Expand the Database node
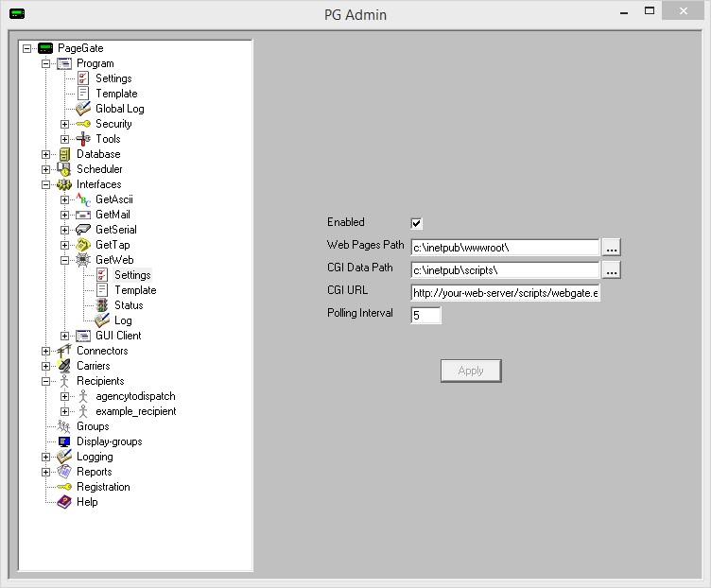Viewport: 711px width, 588px height. (45, 154)
